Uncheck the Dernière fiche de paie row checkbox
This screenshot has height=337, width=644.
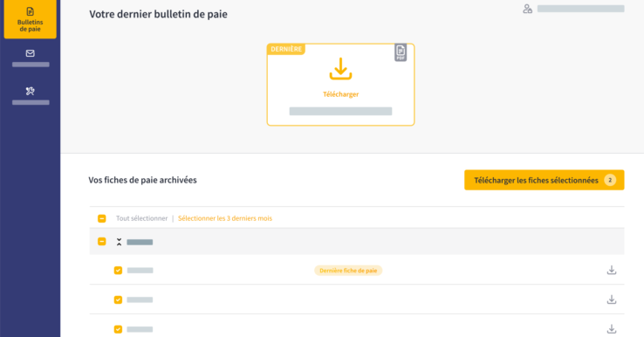pos(118,271)
